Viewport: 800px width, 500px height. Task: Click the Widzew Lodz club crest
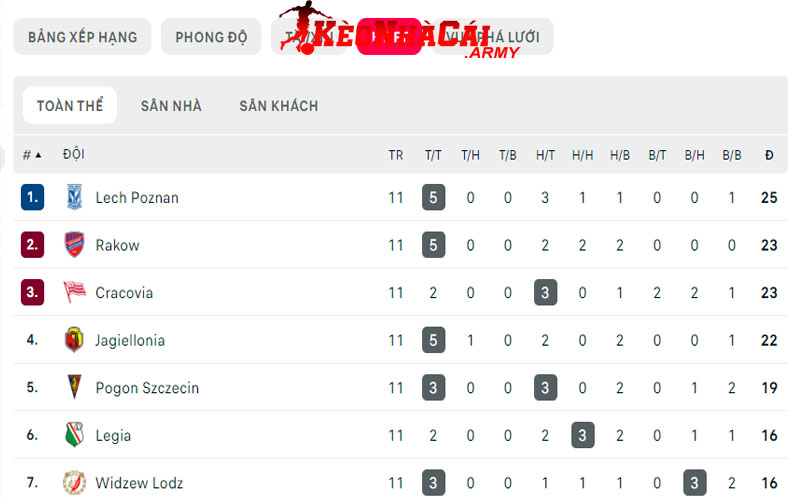click(73, 483)
